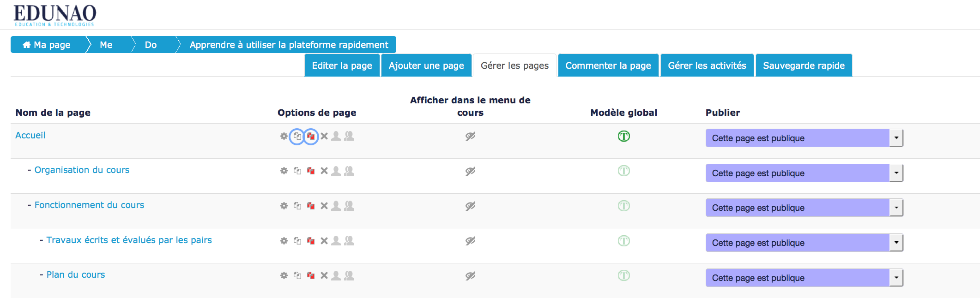Click the EDUNAO logo

(55, 15)
